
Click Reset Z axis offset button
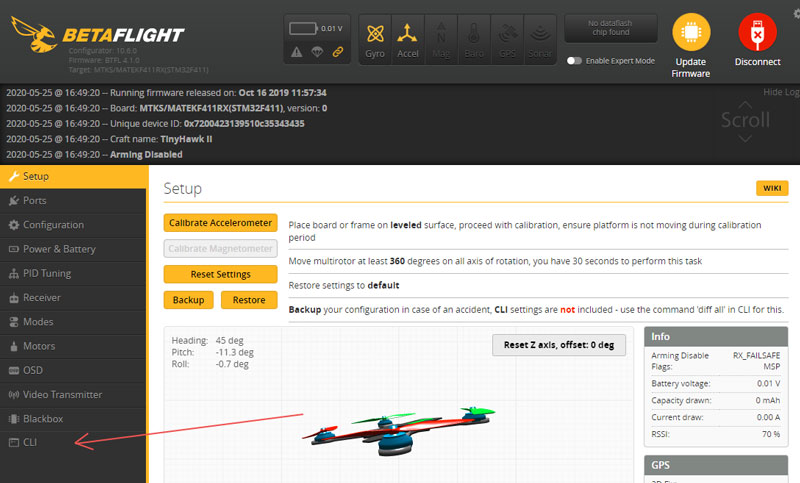[x=559, y=345]
